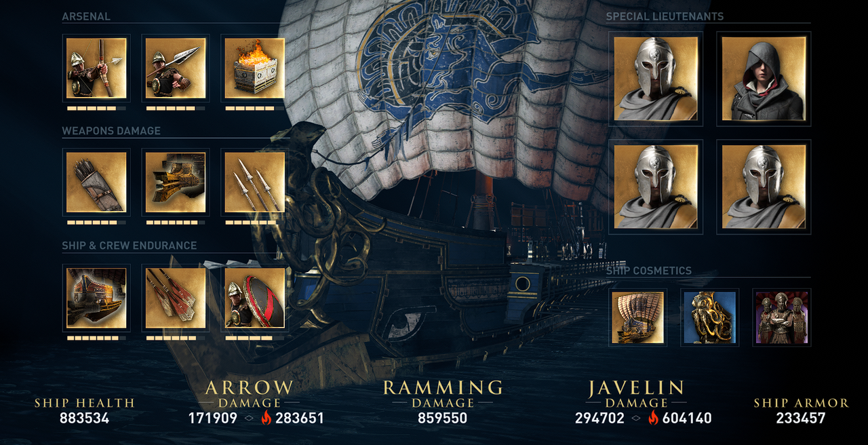The width and height of the screenshot is (868, 445).
Task: Click the archer upgrade level bar
Action: coord(96,108)
